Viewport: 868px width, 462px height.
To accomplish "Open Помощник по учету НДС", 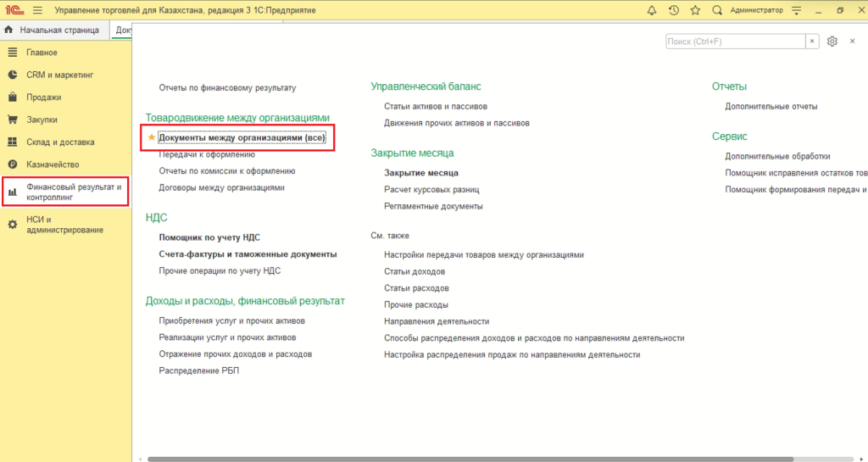I will click(209, 237).
